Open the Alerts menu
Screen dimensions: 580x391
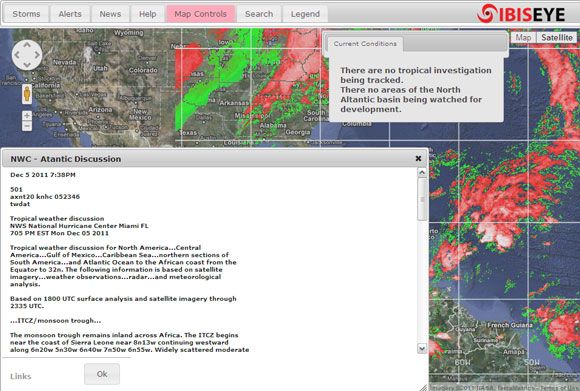coord(70,14)
